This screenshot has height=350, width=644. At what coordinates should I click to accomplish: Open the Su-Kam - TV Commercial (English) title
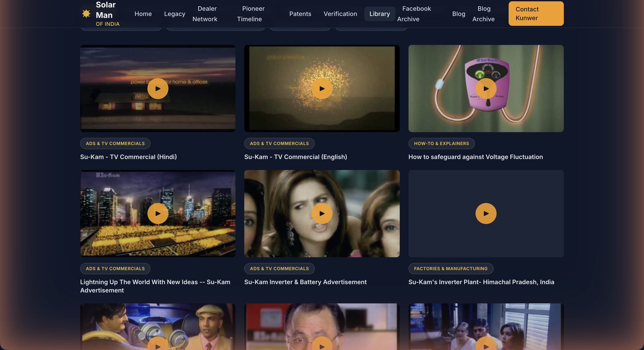pos(295,157)
